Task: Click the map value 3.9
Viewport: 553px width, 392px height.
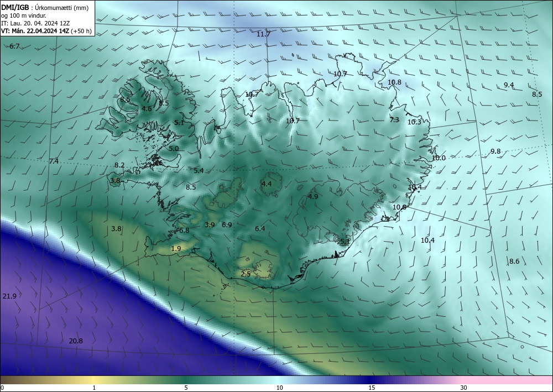Action: (210, 224)
